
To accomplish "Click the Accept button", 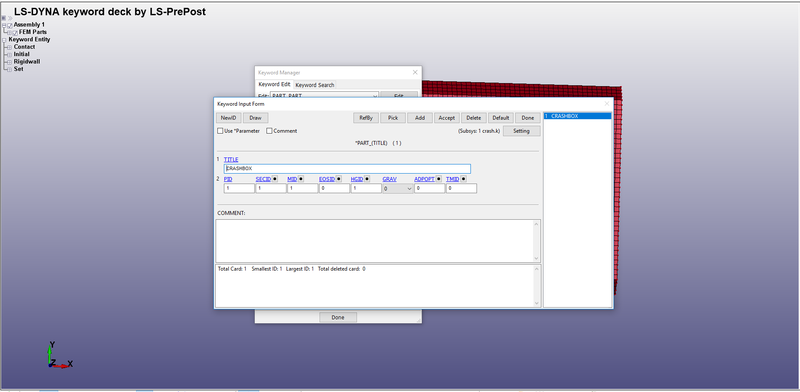I will [x=446, y=118].
